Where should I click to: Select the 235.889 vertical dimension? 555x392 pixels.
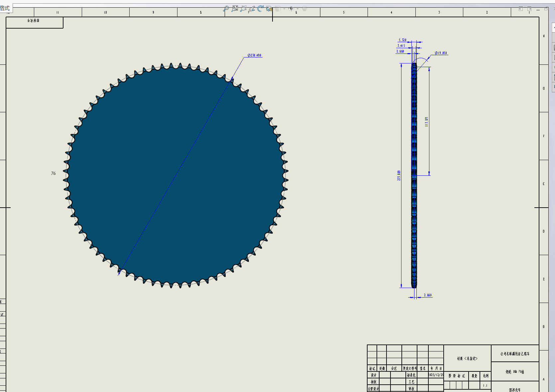point(399,175)
